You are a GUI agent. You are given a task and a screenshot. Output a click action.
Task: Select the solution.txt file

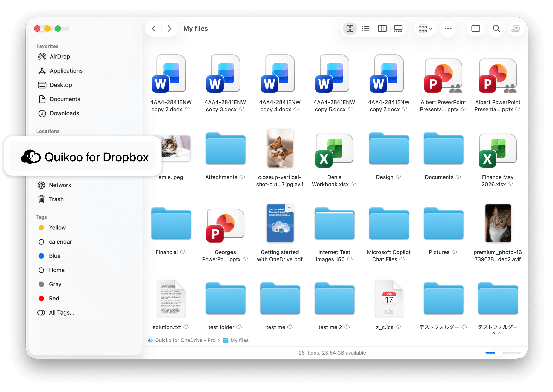point(171,299)
